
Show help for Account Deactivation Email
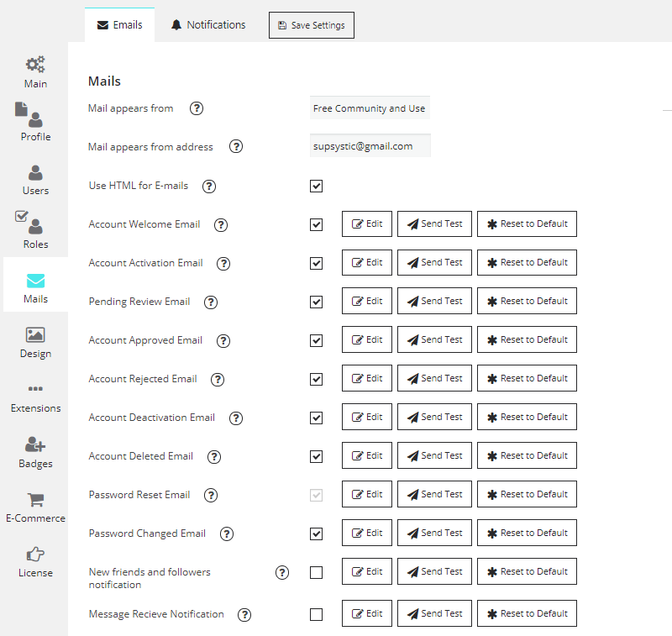coord(236,418)
